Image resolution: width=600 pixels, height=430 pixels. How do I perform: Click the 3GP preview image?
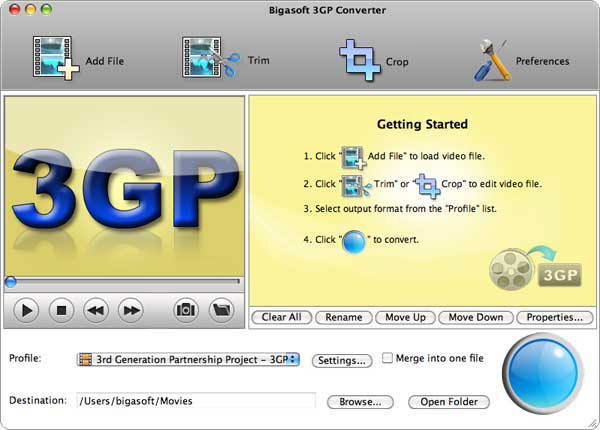click(124, 186)
